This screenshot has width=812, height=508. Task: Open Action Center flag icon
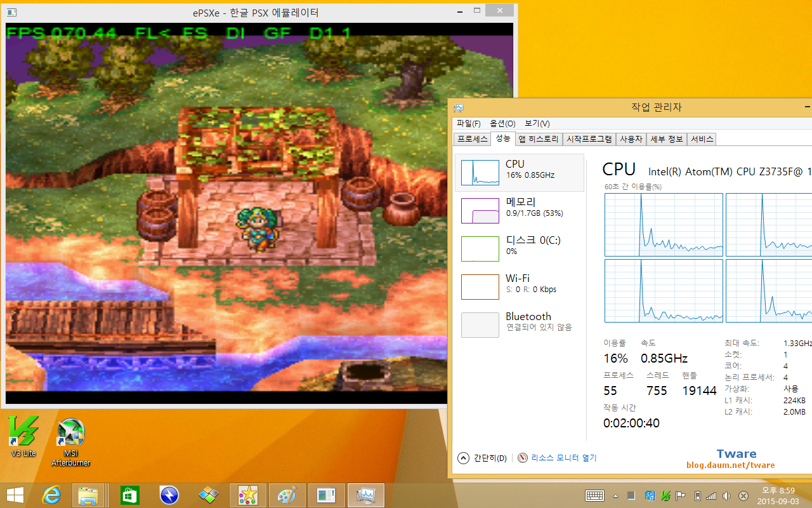pyautogui.click(x=681, y=495)
